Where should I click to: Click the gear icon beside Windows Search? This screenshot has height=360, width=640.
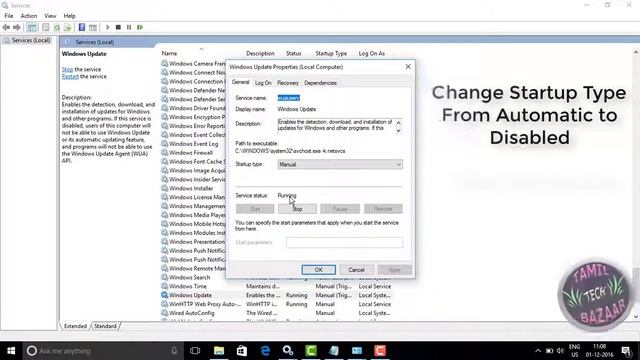pos(164,277)
